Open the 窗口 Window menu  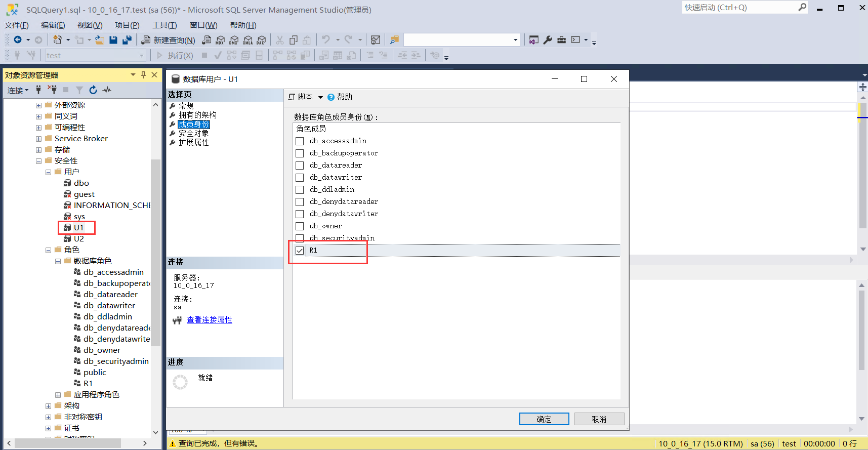(203, 25)
